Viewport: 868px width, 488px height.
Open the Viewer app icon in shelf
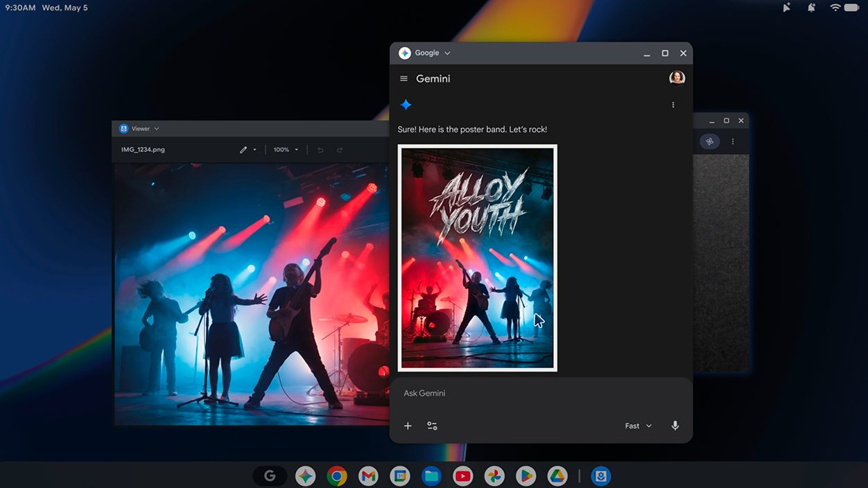pyautogui.click(x=600, y=476)
